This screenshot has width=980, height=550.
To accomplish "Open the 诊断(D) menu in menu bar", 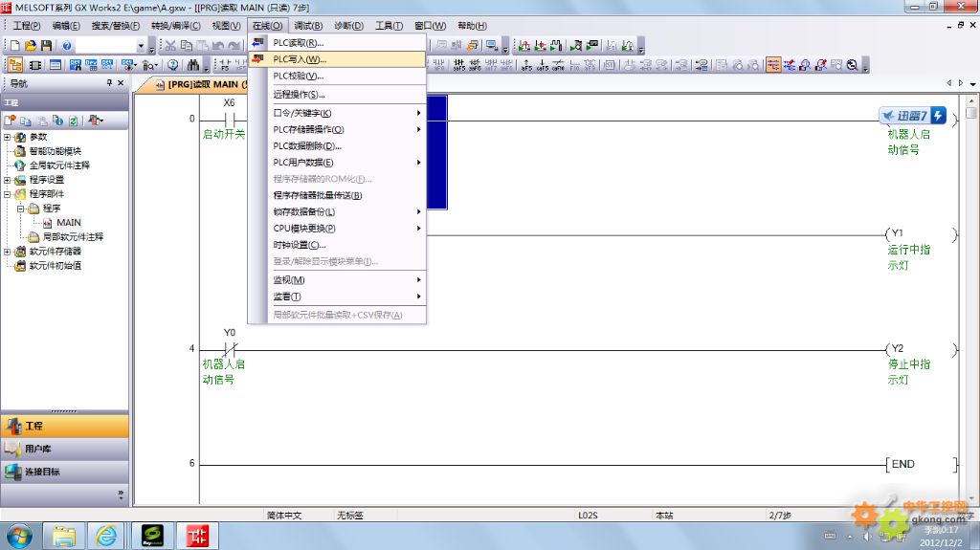I will coord(348,25).
